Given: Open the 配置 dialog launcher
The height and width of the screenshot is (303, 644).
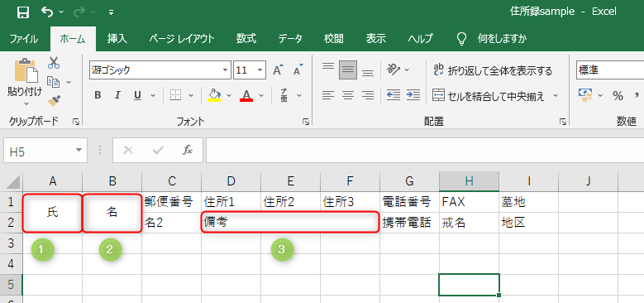Looking at the screenshot, I should (x=563, y=121).
